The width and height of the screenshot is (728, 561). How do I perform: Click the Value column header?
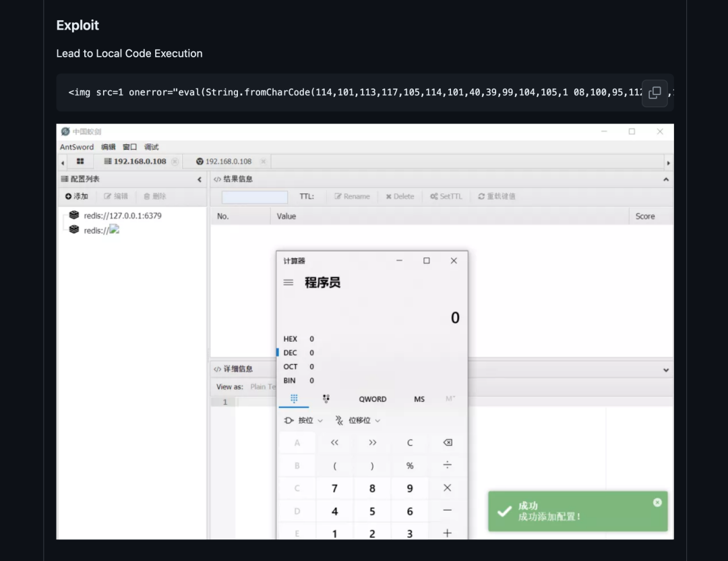450,216
